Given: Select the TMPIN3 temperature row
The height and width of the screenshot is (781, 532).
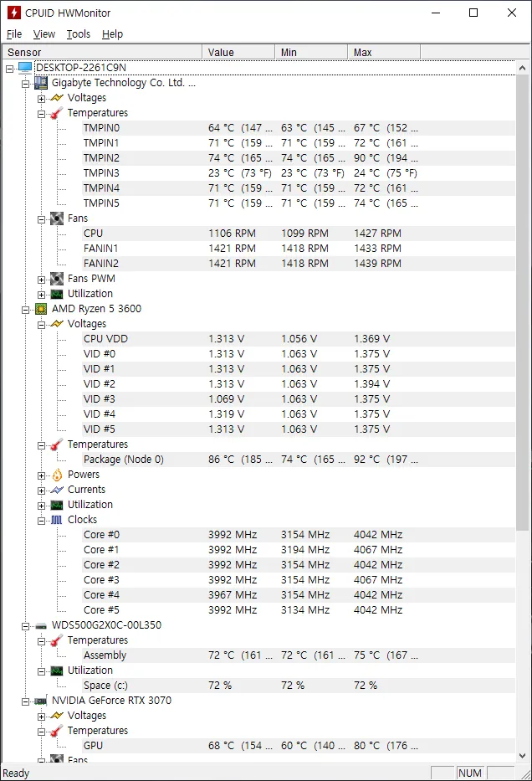Looking at the screenshot, I should click(x=299, y=173).
